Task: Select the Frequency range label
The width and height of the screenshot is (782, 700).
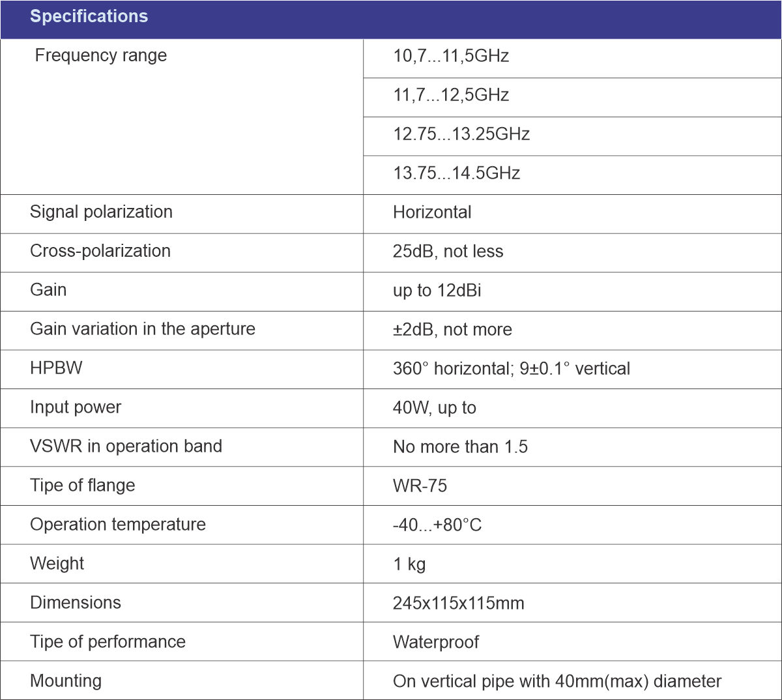Action: coord(100,56)
